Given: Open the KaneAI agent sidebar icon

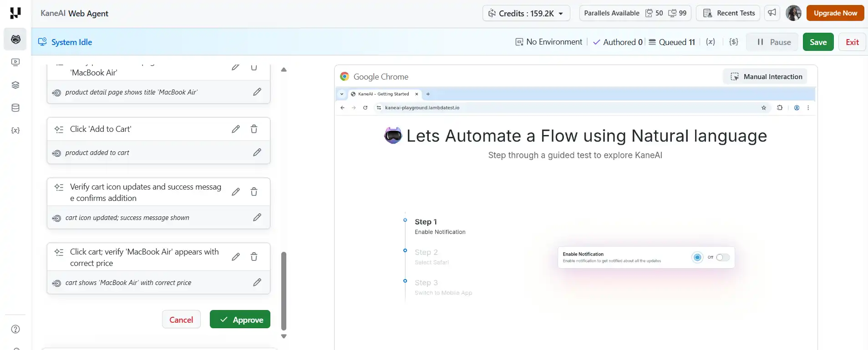Looking at the screenshot, I should click(15, 40).
